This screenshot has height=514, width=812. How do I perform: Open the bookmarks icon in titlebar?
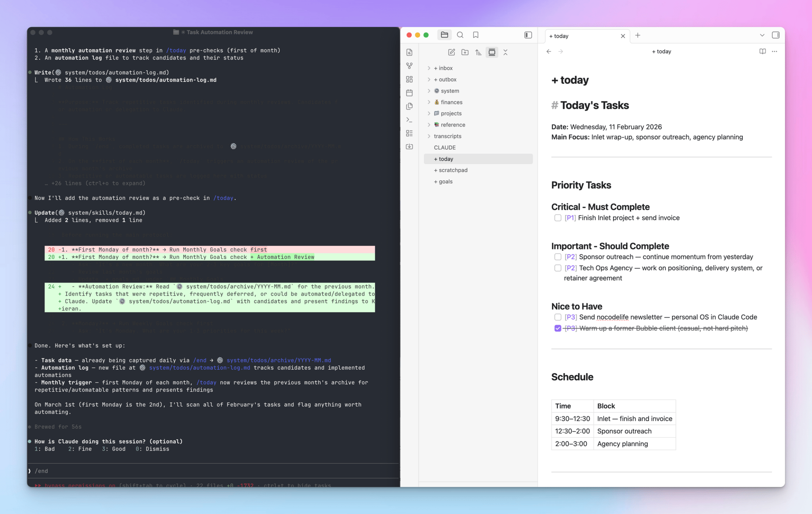coord(475,35)
